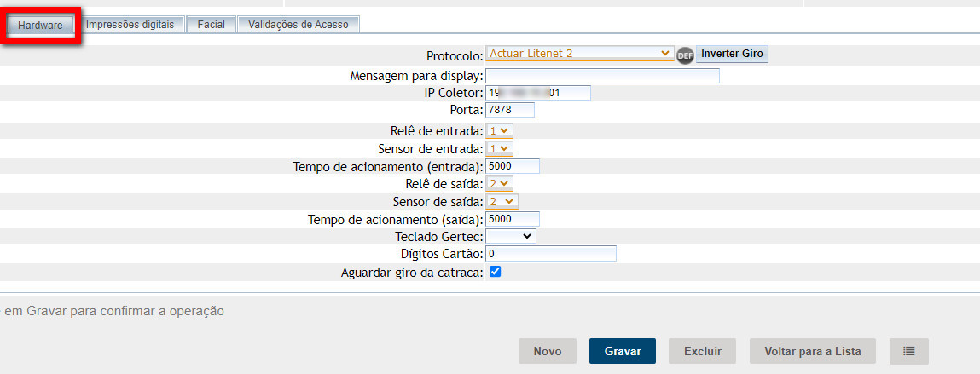Expand the Relê de saída dropdown

(x=499, y=183)
